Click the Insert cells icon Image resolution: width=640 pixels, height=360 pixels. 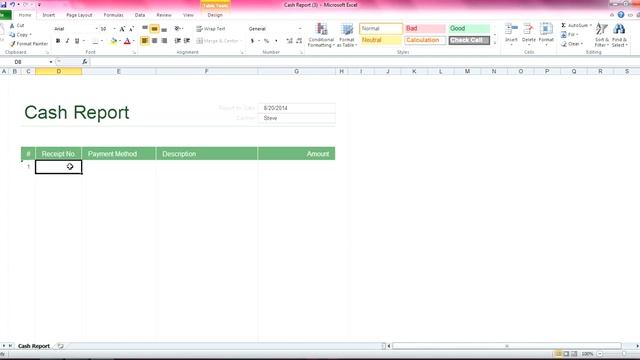(511, 30)
